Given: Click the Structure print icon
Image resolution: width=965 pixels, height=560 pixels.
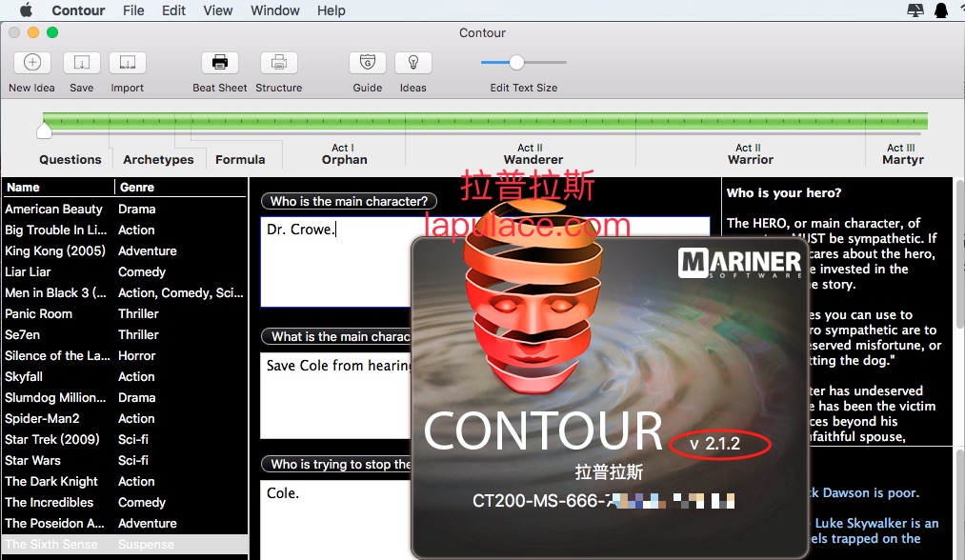Looking at the screenshot, I should (279, 63).
